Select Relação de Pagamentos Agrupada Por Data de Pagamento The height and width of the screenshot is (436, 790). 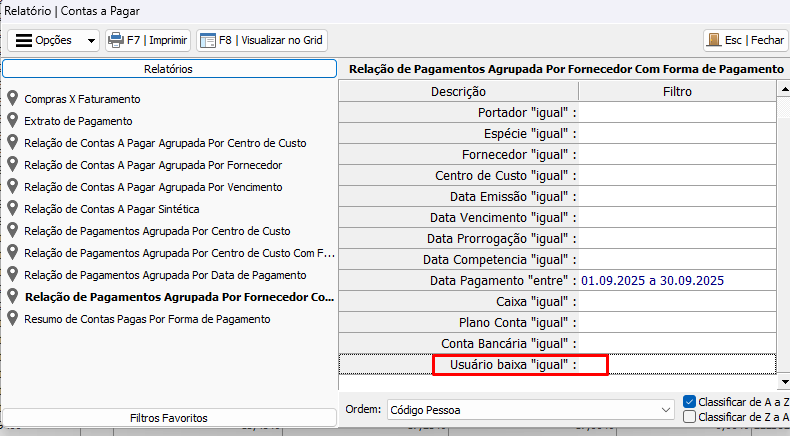(x=165, y=275)
